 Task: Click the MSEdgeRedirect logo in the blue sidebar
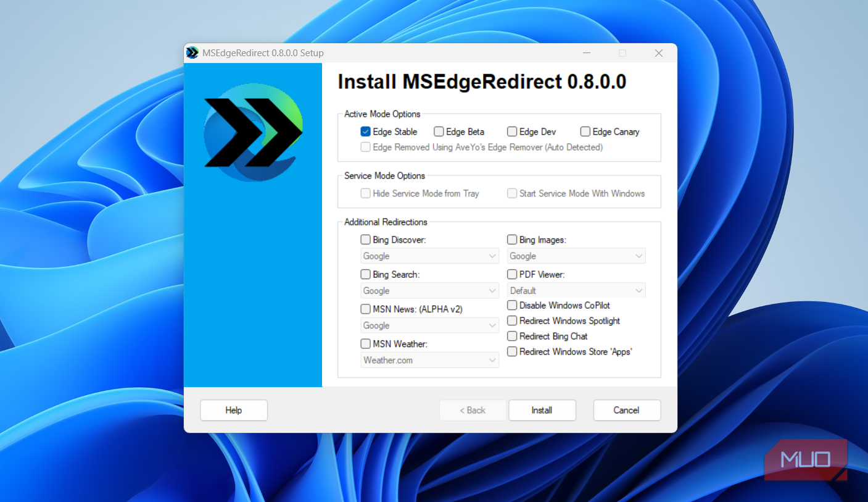pos(254,132)
